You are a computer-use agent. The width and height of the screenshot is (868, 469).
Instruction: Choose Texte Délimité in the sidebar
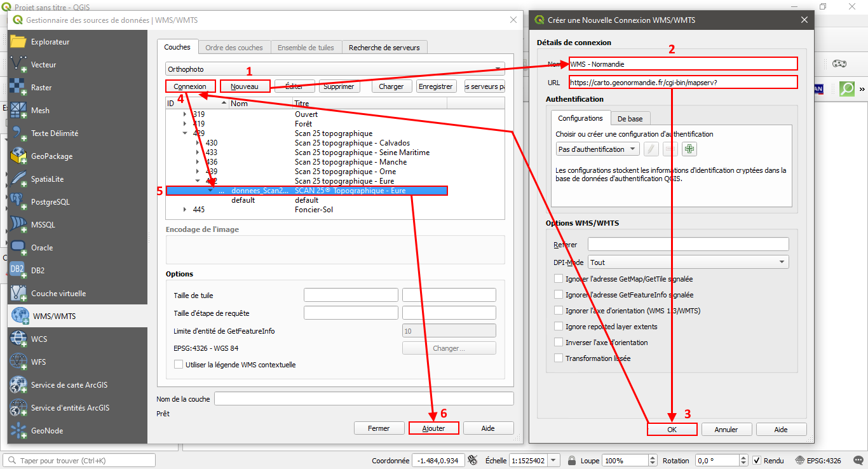pyautogui.click(x=78, y=133)
